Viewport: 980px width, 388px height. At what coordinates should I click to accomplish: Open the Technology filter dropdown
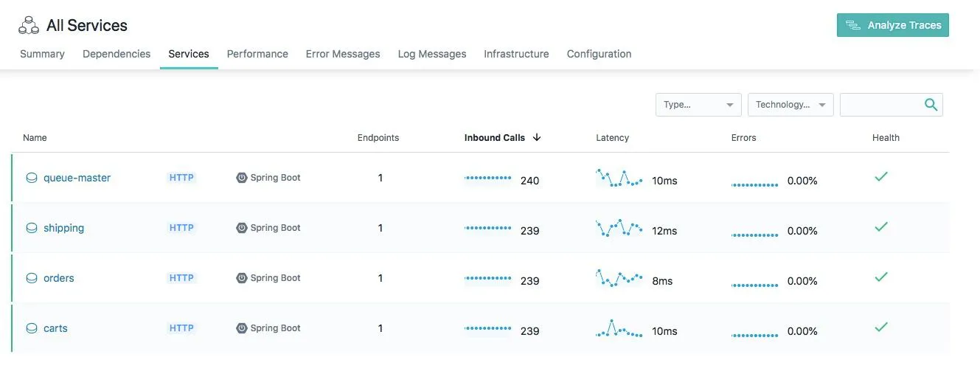[x=790, y=105]
